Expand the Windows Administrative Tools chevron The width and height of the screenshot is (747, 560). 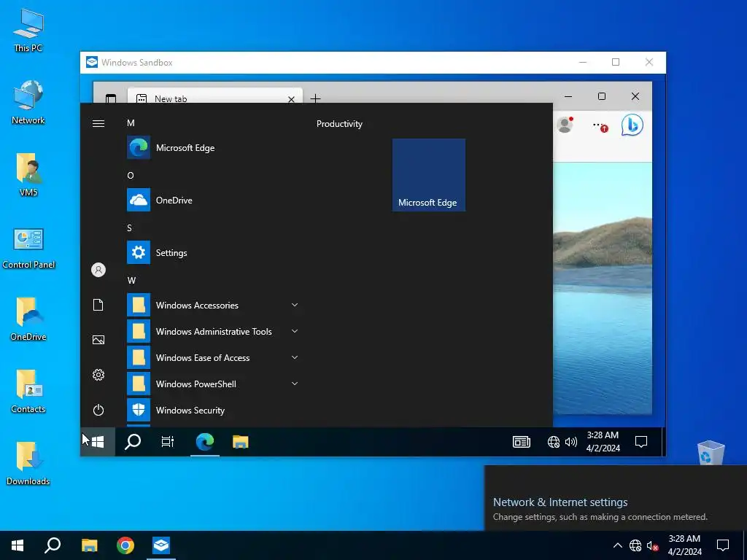(295, 331)
